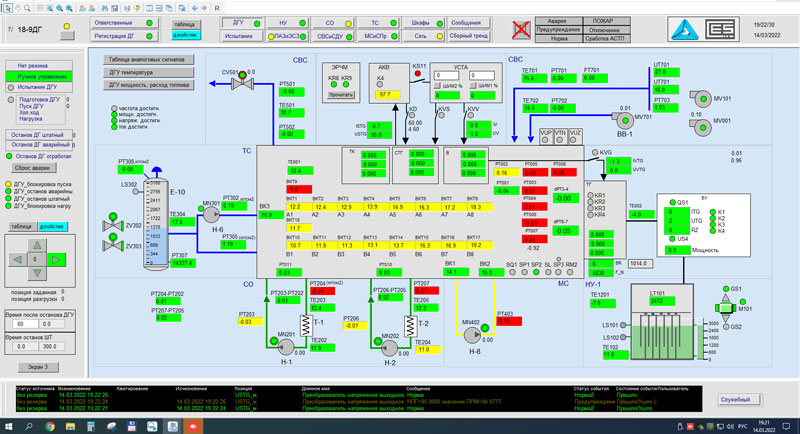Click the Экран 3 button
The height and width of the screenshot is (434, 800).
[37, 367]
